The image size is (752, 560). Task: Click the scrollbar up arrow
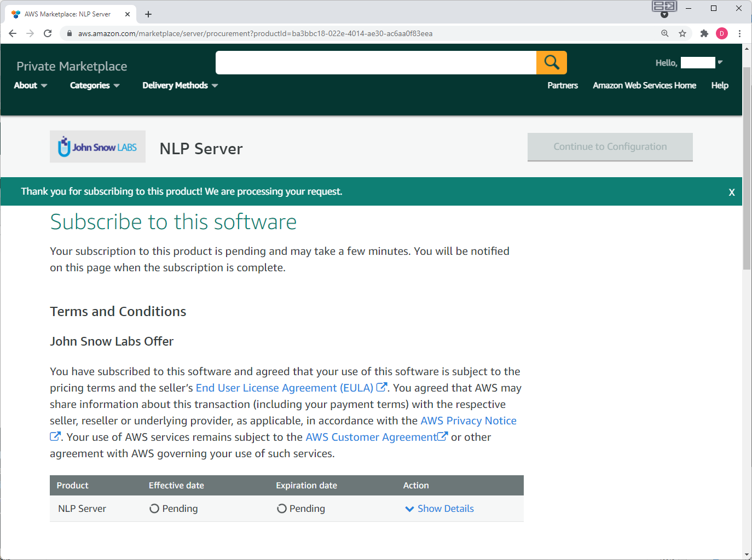click(747, 48)
